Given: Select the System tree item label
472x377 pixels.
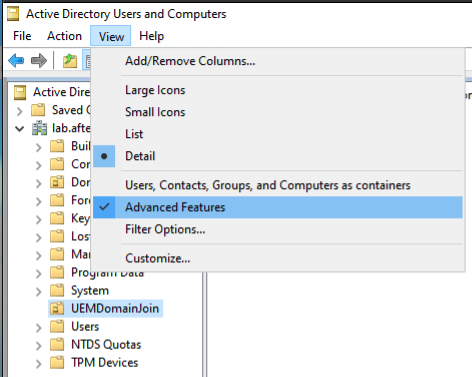Looking at the screenshot, I should click(x=90, y=290).
